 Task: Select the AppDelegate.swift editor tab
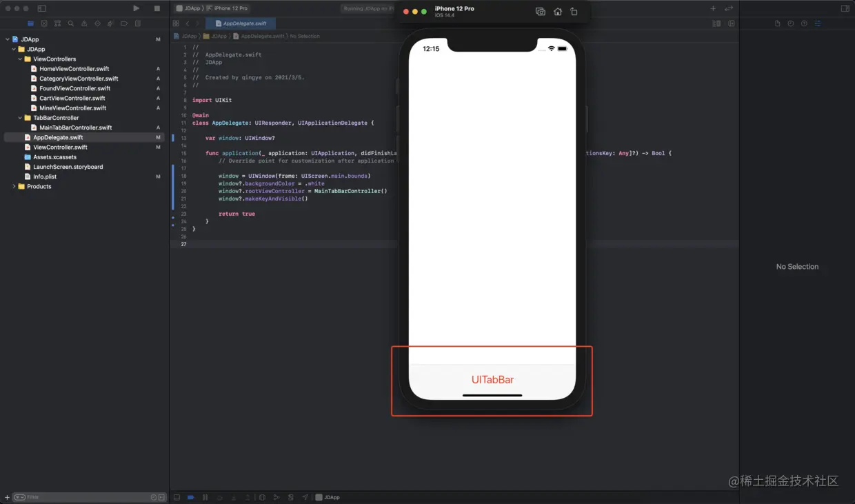[241, 23]
